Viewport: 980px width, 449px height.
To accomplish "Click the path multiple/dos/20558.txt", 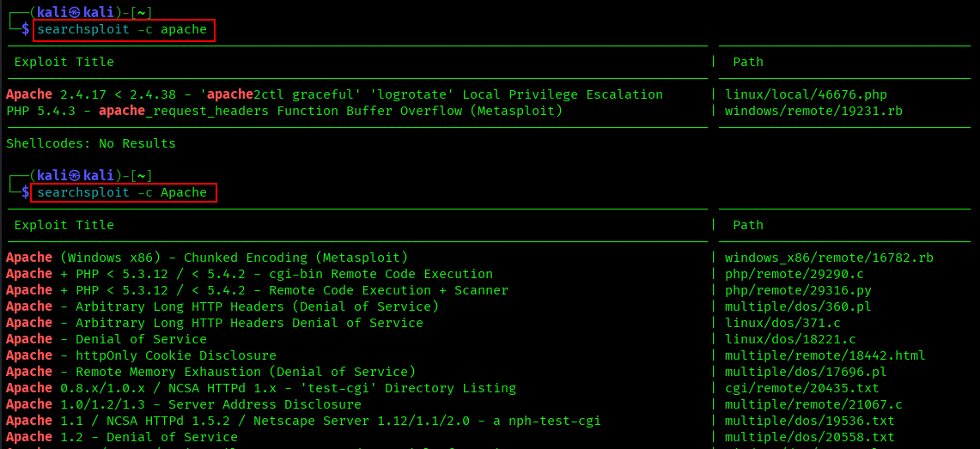I will click(x=809, y=436).
